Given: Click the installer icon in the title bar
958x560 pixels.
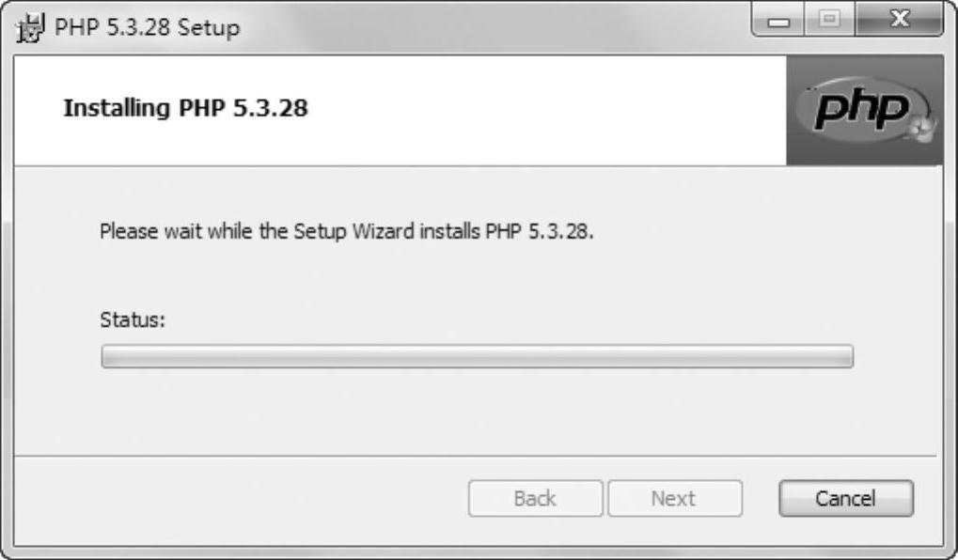Looking at the screenshot, I should coord(29,26).
